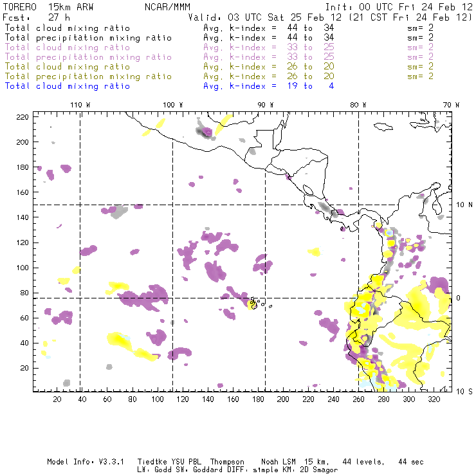Click the 'Init: 00 UTC Fri 24 Feb 12' text
Viewport: 476px width, 476px height.
[x=399, y=7]
